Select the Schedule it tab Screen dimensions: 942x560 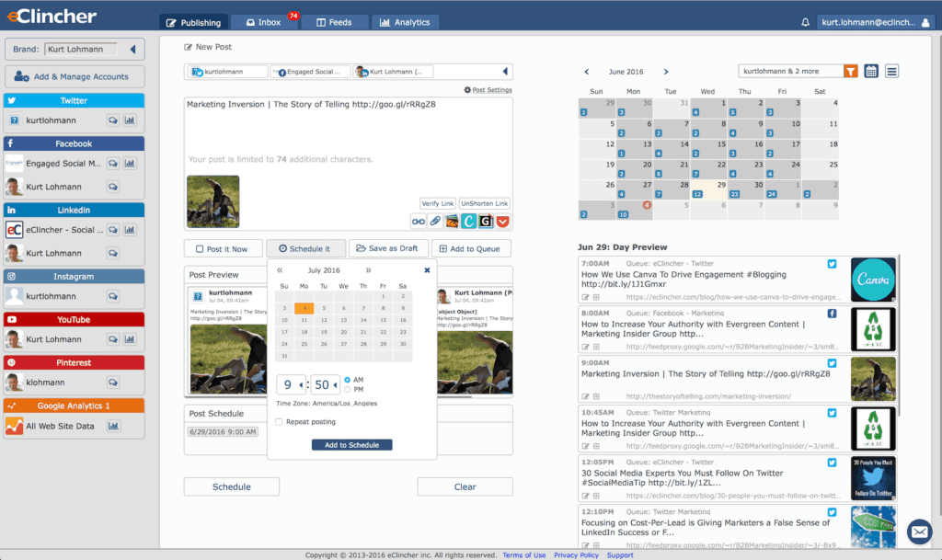305,248
